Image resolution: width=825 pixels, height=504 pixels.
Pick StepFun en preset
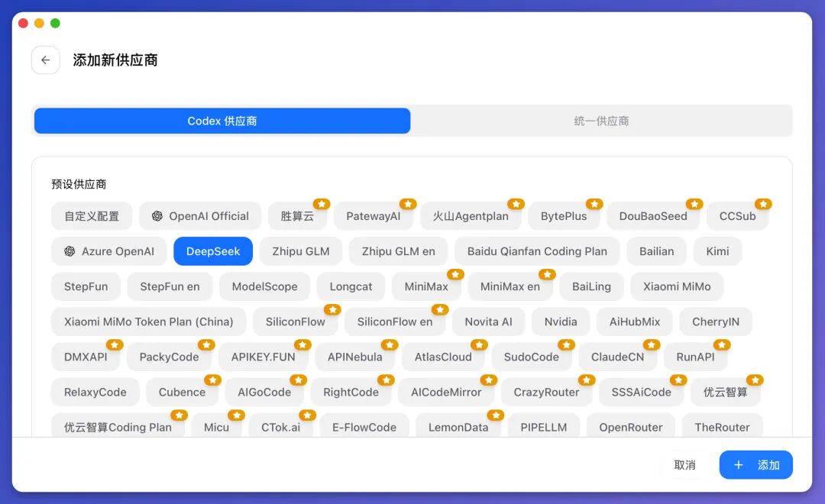[x=170, y=286]
